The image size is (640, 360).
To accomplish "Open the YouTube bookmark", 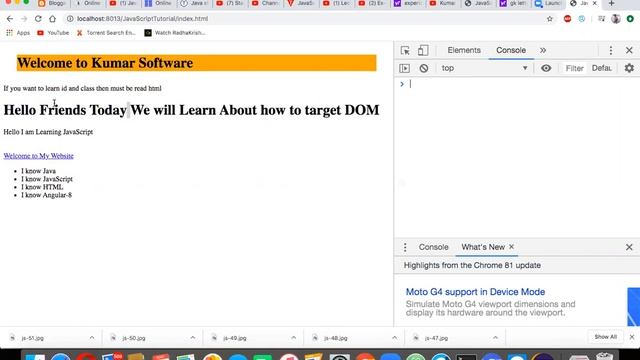I will (53, 33).
